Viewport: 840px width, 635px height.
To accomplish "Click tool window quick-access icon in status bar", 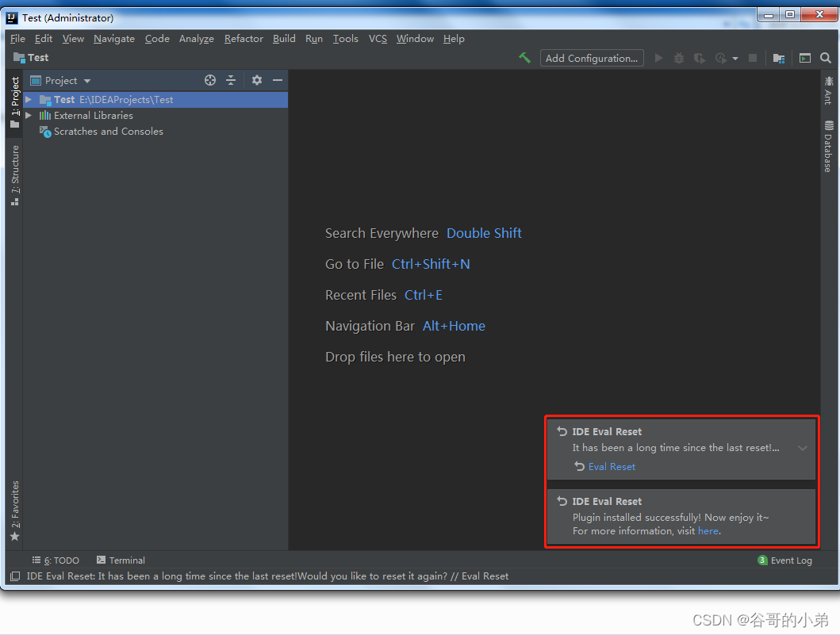I will 15,576.
